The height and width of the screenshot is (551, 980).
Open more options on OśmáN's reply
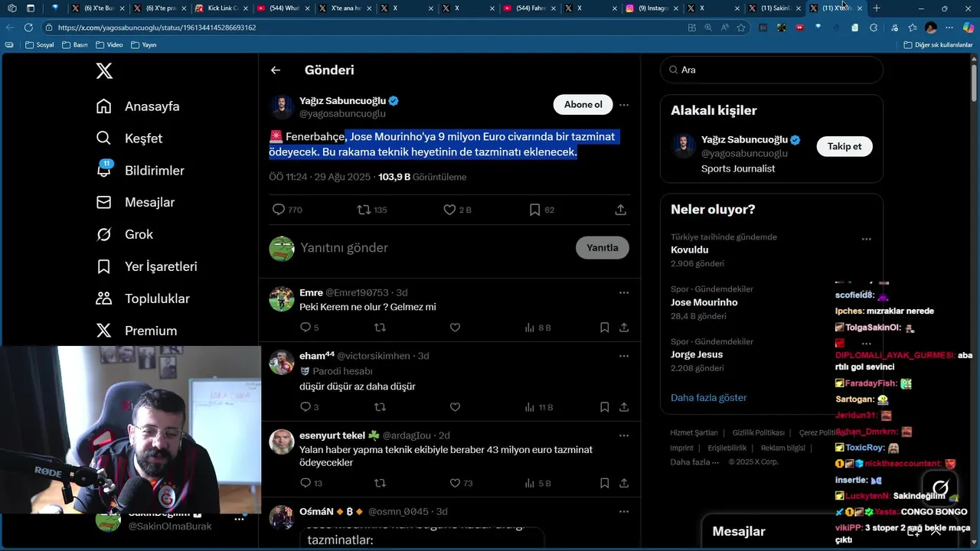624,511
